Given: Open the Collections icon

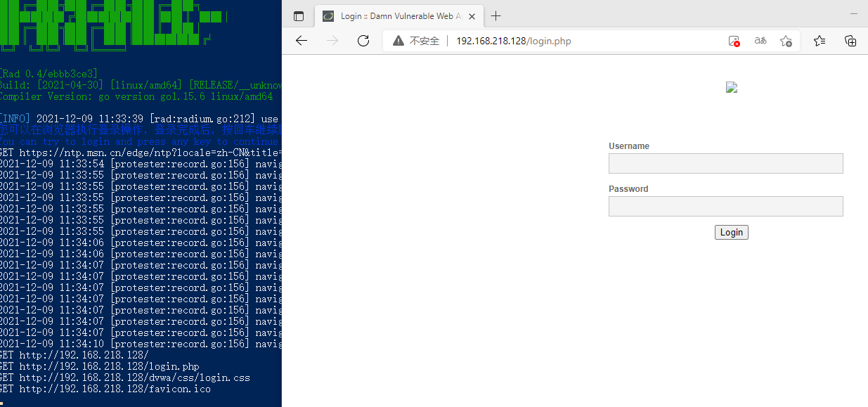Looking at the screenshot, I should [x=850, y=41].
